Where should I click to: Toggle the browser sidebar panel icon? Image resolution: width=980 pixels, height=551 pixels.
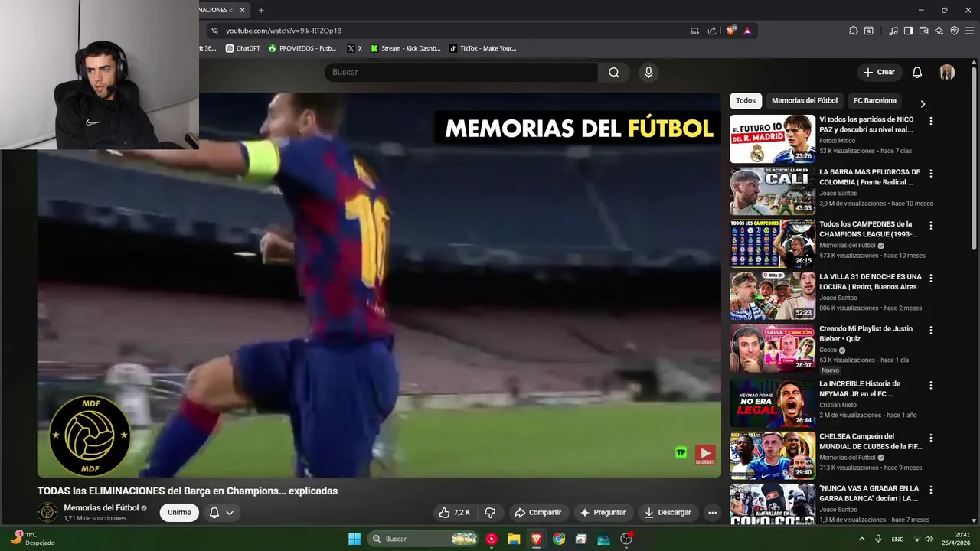click(908, 31)
